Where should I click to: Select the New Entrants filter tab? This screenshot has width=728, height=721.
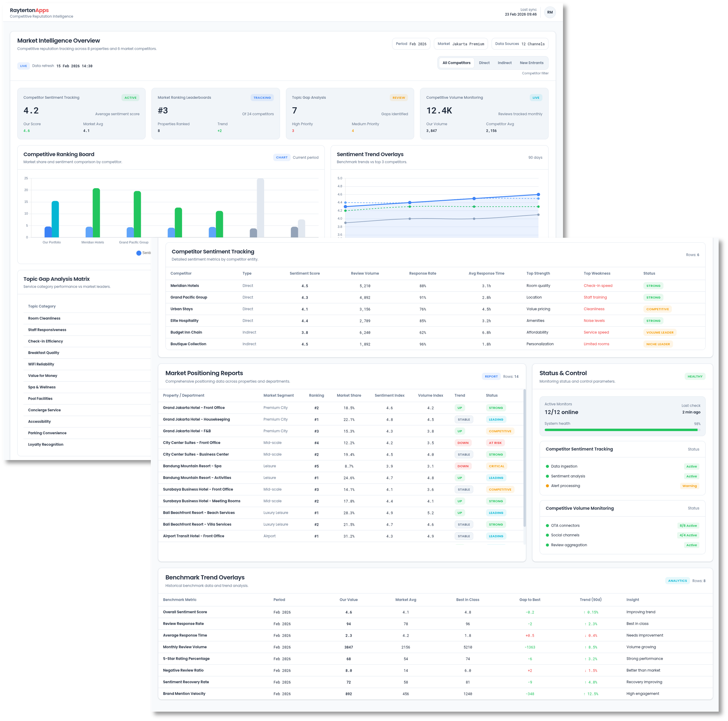point(531,63)
